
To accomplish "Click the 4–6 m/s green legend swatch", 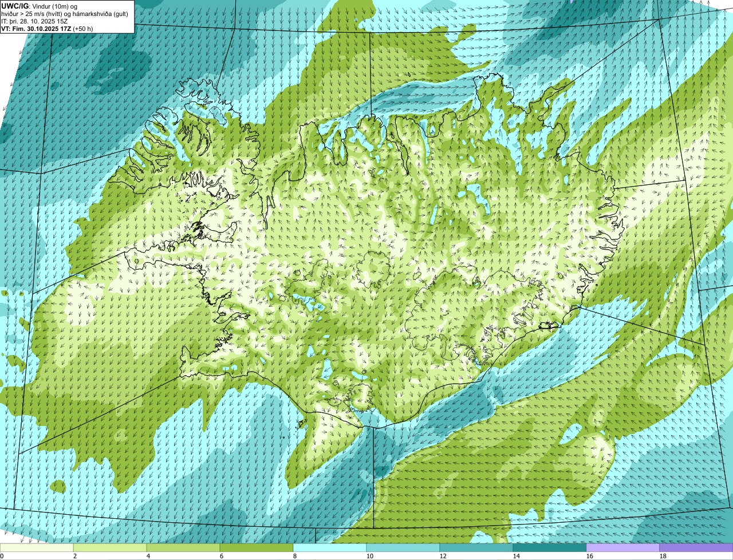I will 183,547.
